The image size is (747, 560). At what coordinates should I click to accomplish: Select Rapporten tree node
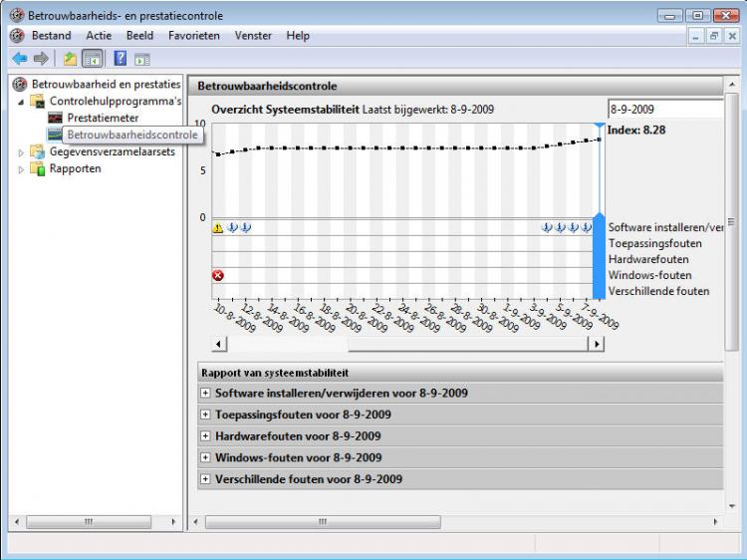pyautogui.click(x=76, y=168)
